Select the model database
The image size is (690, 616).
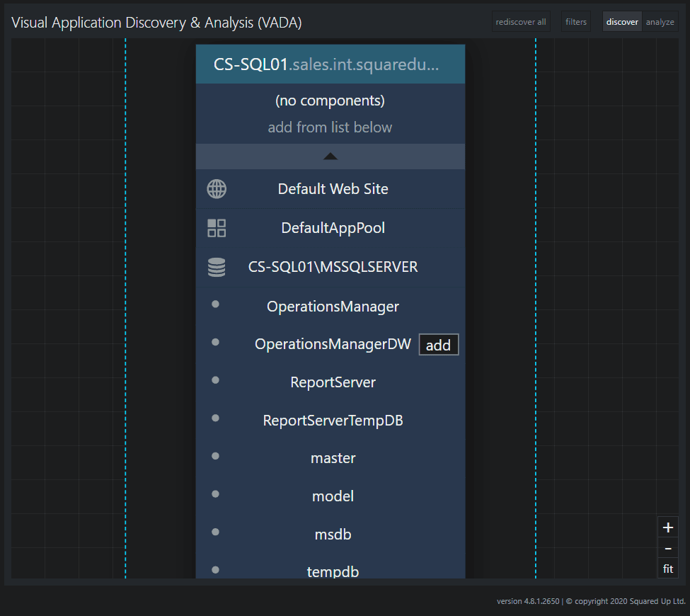tap(330, 496)
